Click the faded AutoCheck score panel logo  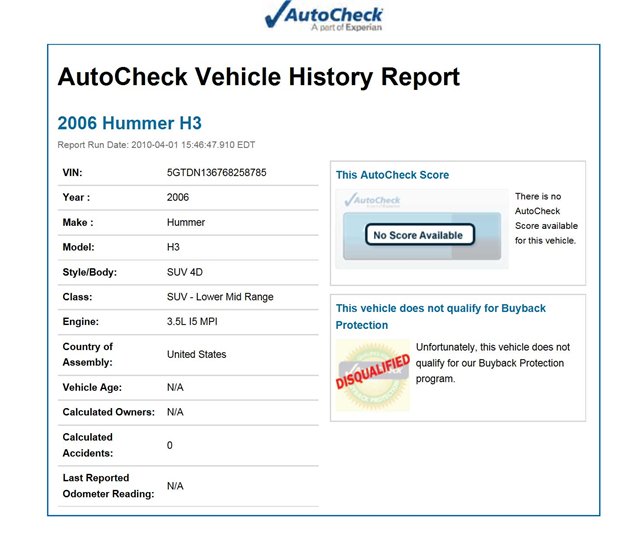372,200
